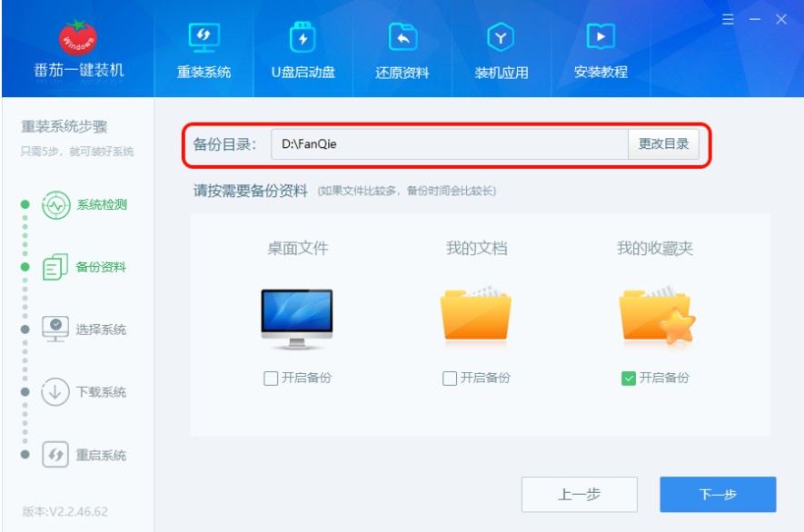Switch to the 重装系统 tab label
The width and height of the screenshot is (804, 532).
point(203,73)
